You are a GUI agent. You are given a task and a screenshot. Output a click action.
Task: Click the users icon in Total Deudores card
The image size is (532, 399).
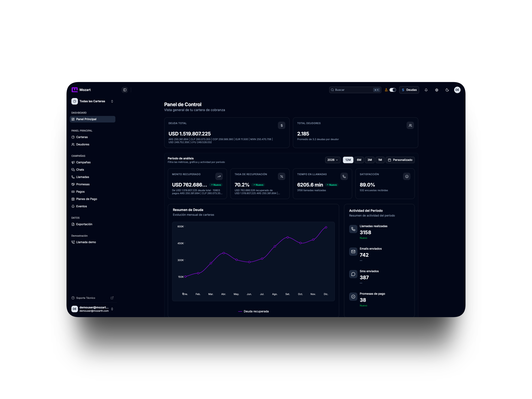(x=410, y=126)
